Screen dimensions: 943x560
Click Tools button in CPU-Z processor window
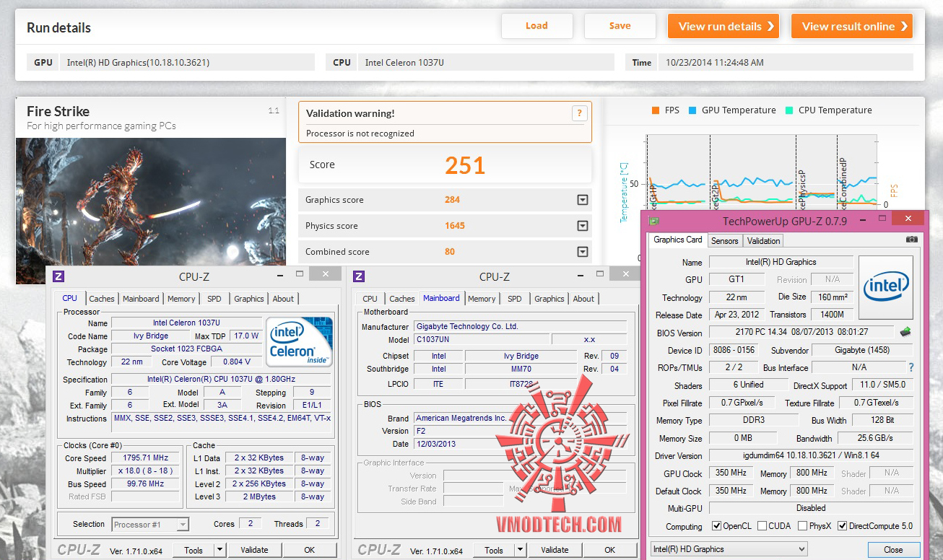pyautogui.click(x=194, y=550)
